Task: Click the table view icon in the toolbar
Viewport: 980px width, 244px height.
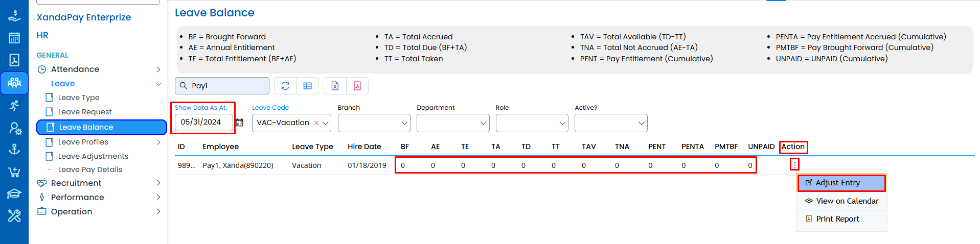Action: pyautogui.click(x=307, y=86)
